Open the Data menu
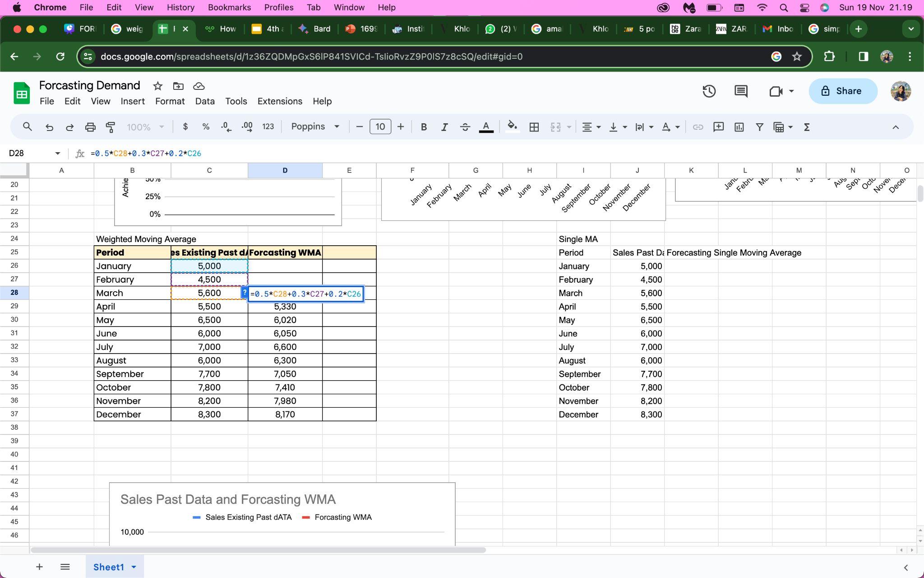 point(204,101)
